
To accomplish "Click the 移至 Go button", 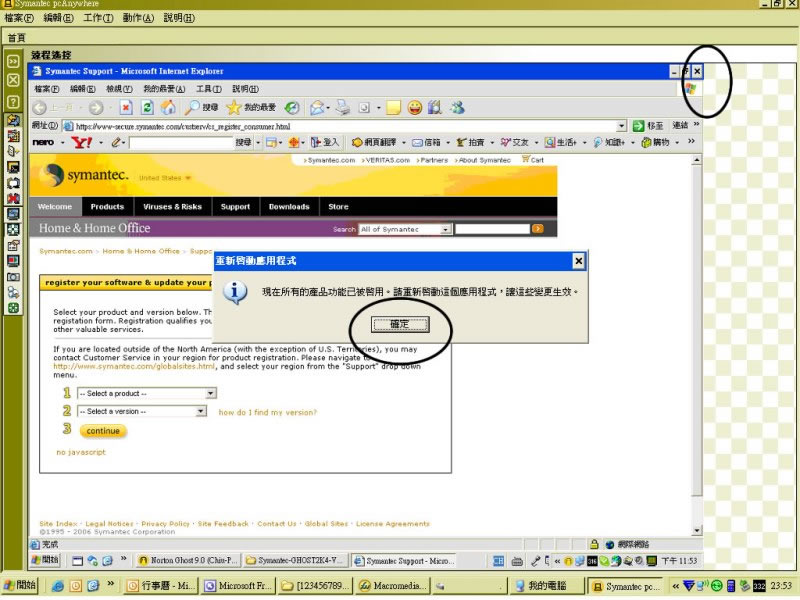I will click(648, 126).
